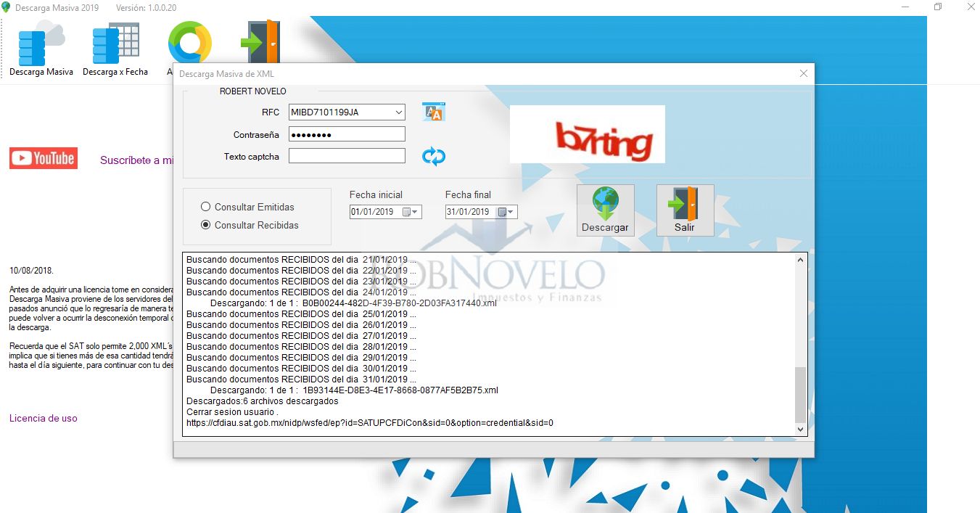Click the b7rting captcha image
This screenshot has height=513, width=980.
coord(587,134)
